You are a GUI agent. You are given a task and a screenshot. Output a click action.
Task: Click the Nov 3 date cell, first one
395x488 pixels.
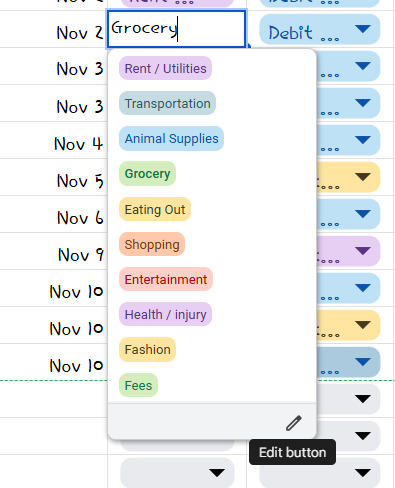pos(80,69)
